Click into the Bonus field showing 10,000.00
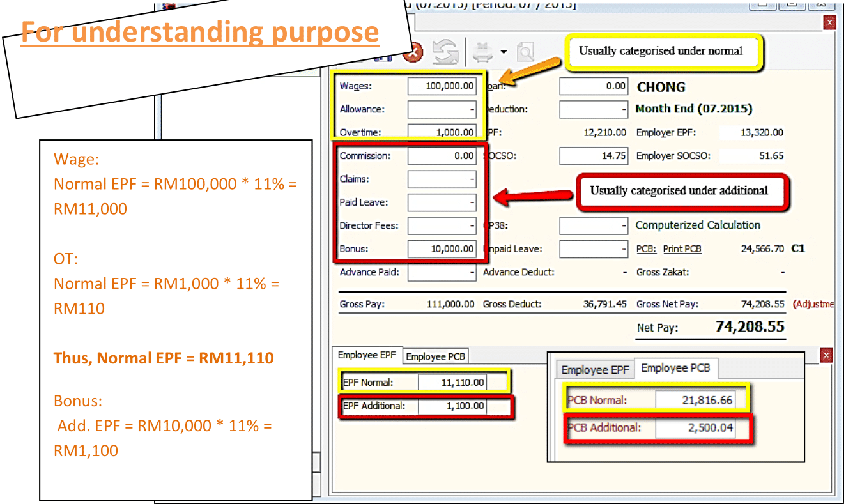This screenshot has width=846, height=504. coord(442,248)
